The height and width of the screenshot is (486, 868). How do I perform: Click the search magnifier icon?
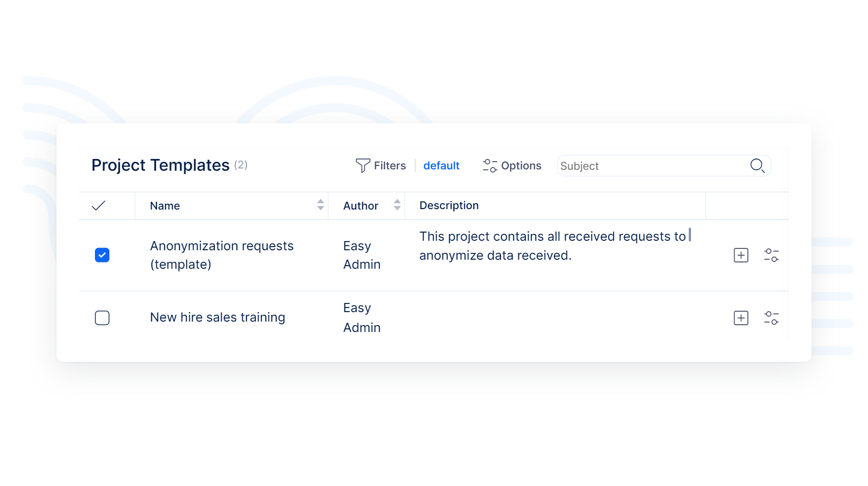(757, 166)
